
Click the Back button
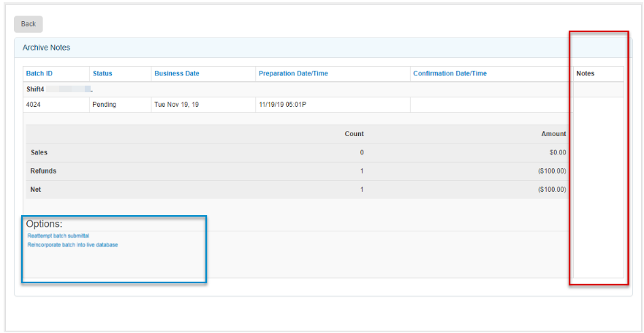click(x=29, y=24)
